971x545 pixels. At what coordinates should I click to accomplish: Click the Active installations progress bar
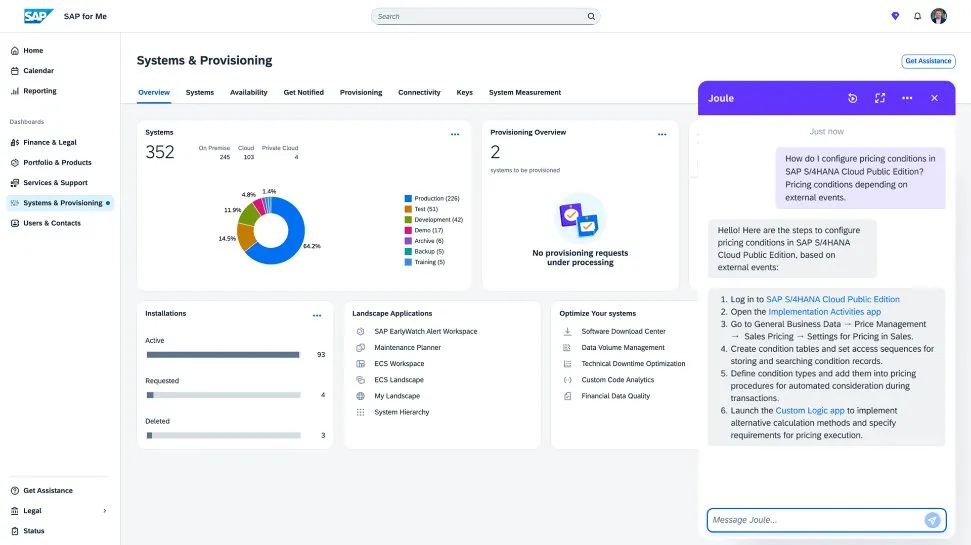[x=223, y=354]
